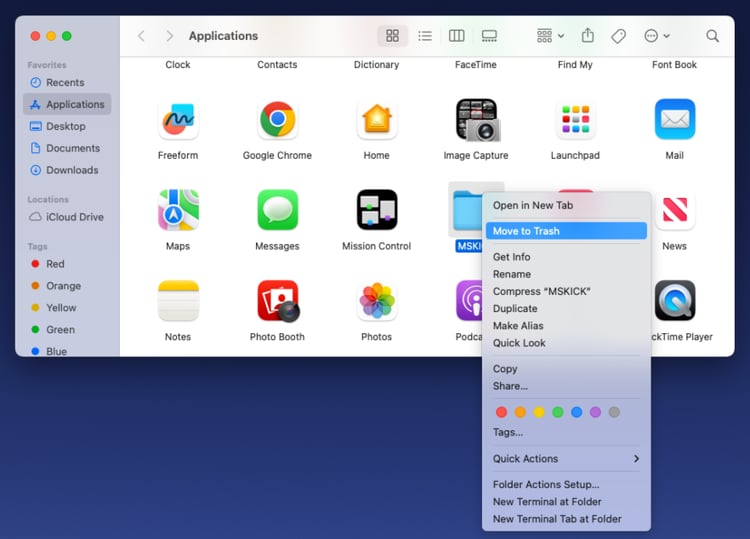
Task: Select the Orange tag in sidebar
Action: [67, 286]
